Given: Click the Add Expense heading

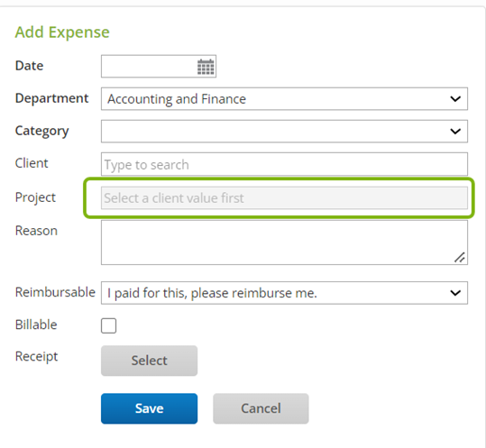Looking at the screenshot, I should pos(62,32).
